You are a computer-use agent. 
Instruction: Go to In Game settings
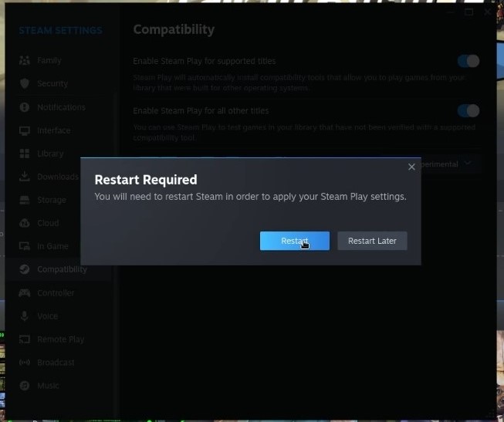[x=52, y=246]
